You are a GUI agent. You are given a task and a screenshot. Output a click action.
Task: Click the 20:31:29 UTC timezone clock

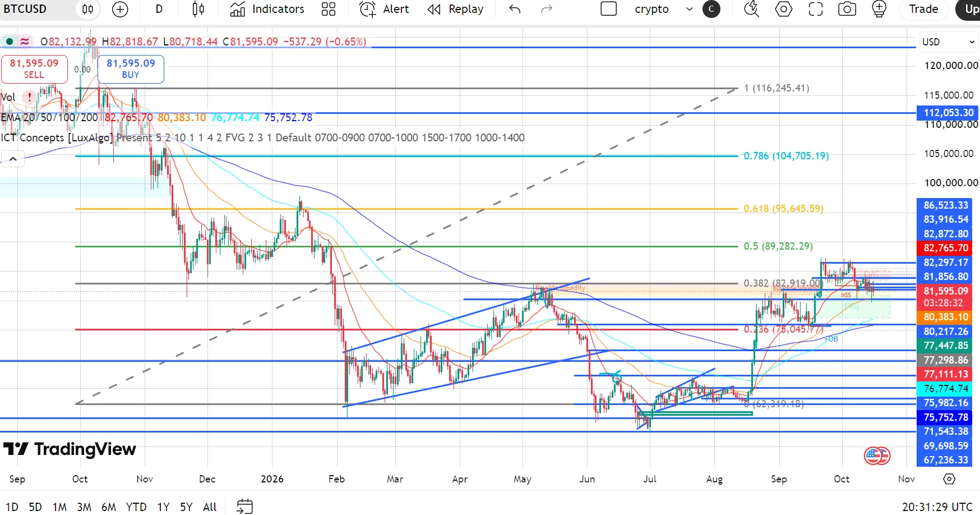(x=937, y=507)
